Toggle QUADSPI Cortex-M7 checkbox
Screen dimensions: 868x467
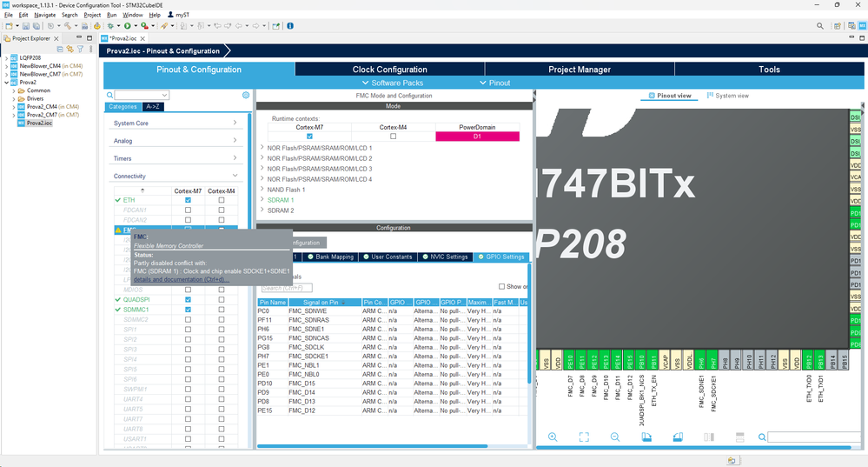pyautogui.click(x=189, y=300)
